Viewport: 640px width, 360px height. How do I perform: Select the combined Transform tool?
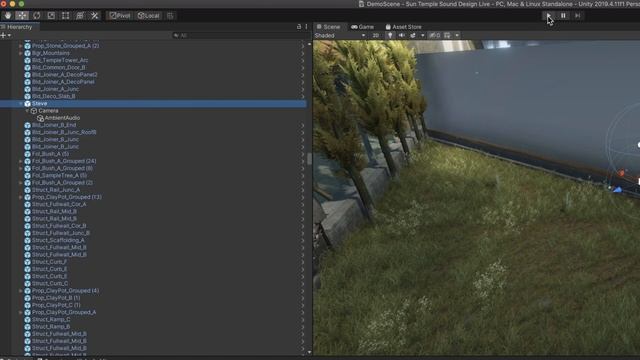point(80,16)
